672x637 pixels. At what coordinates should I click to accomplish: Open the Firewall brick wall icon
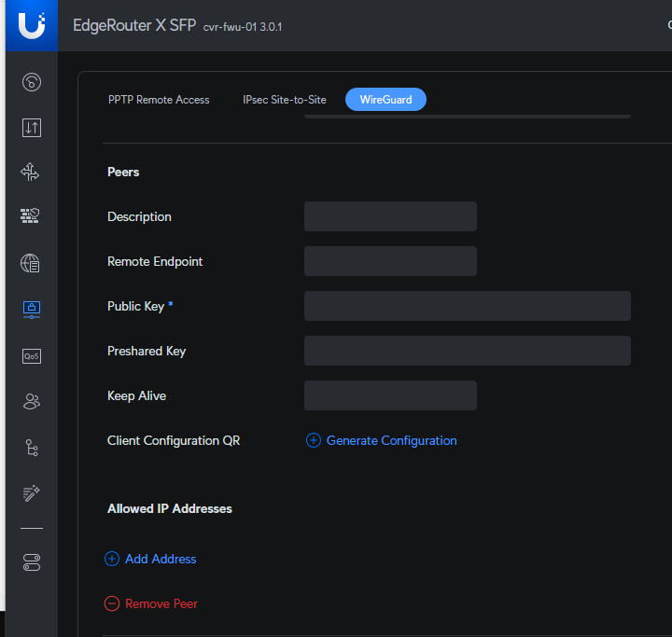point(31,216)
